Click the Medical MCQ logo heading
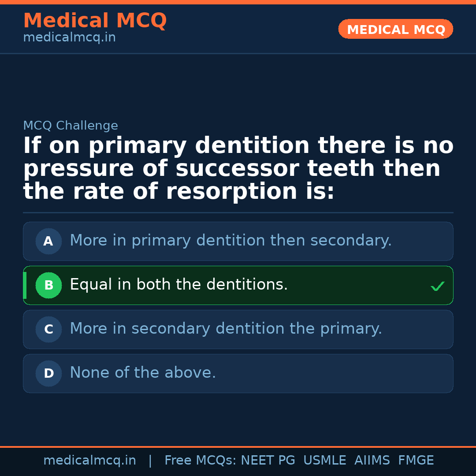This screenshot has height=476, width=476. coord(95,21)
